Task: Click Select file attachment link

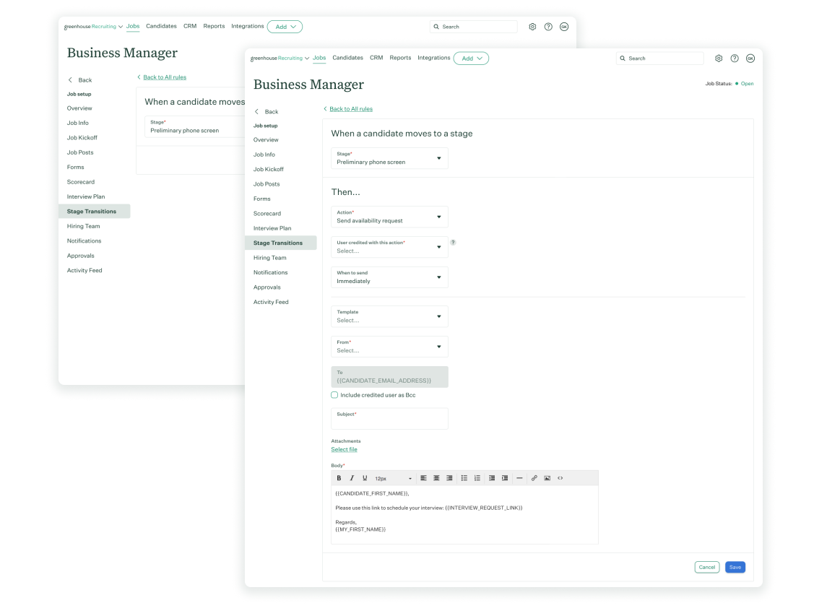Action: (344, 449)
